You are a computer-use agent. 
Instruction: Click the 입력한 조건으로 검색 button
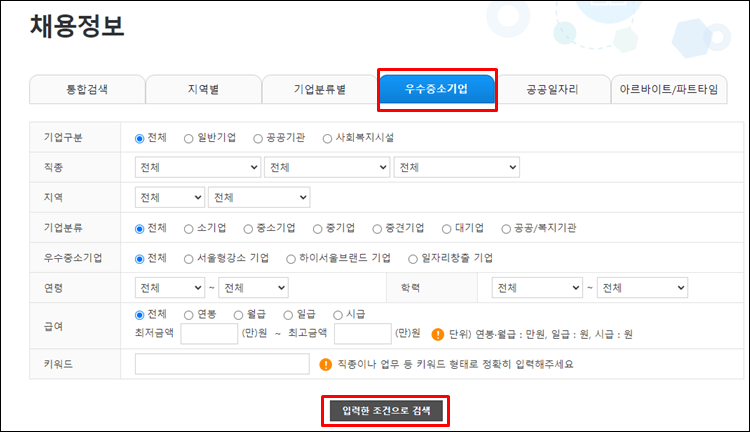385,411
